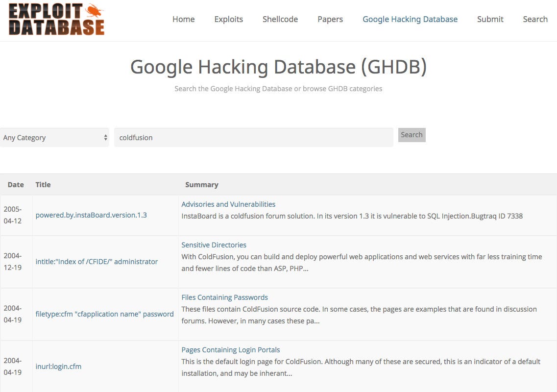
Task: Click the Exploit Database logo
Action: point(56,19)
